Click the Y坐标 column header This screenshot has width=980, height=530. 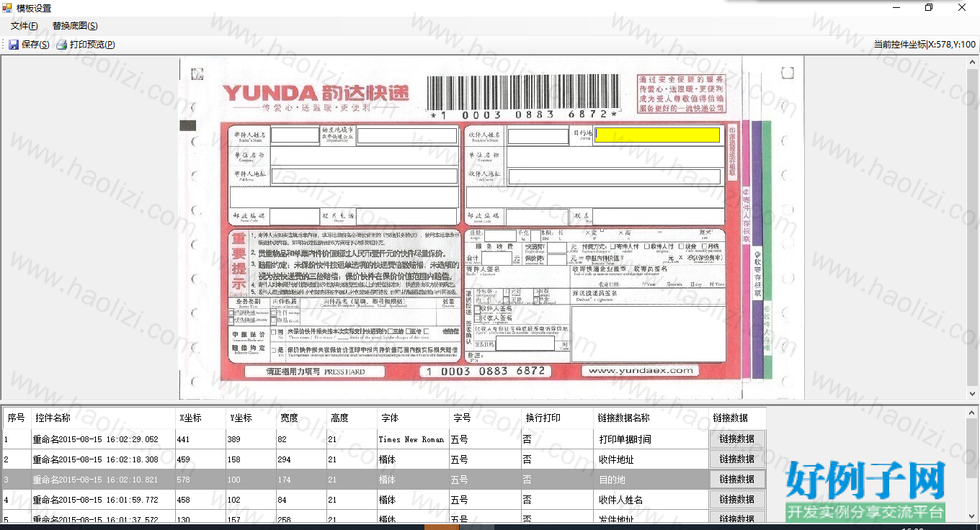(x=251, y=418)
